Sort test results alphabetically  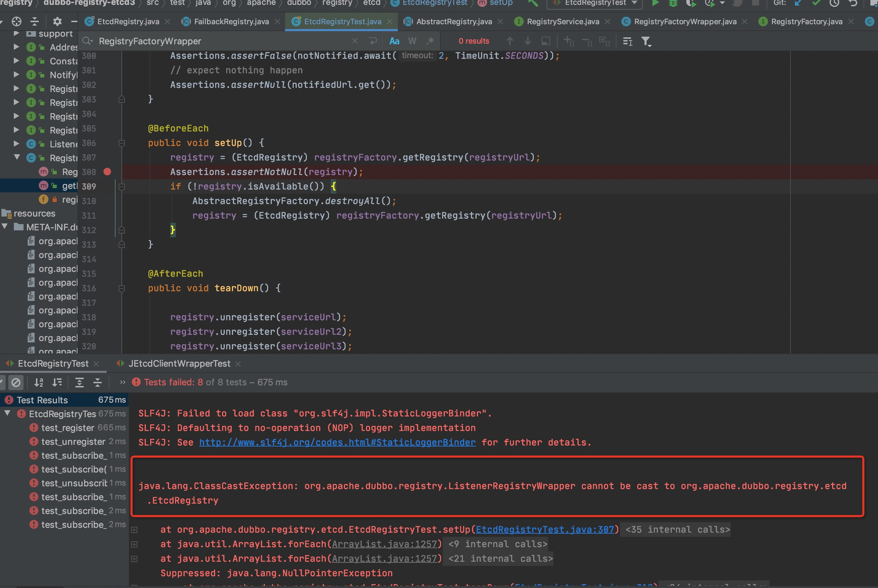(x=39, y=382)
